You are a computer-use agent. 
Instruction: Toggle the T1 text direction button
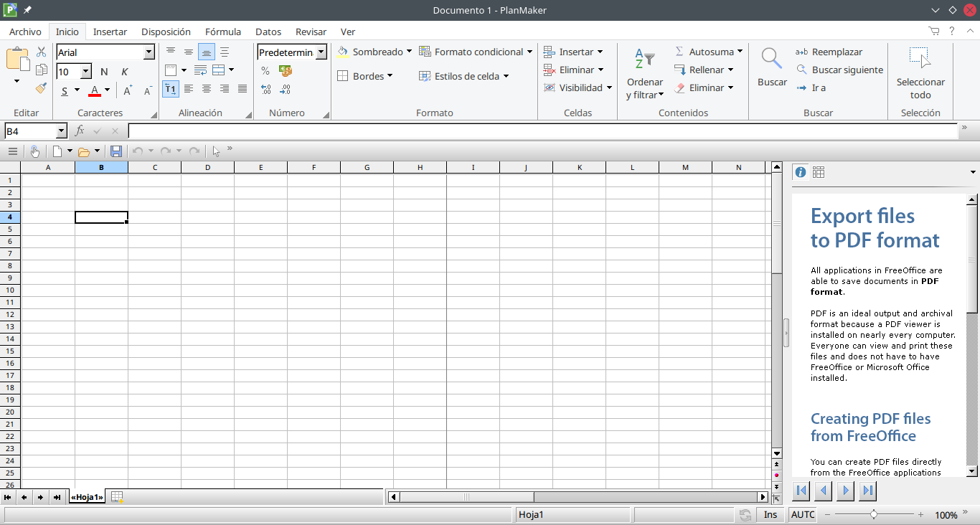point(171,89)
